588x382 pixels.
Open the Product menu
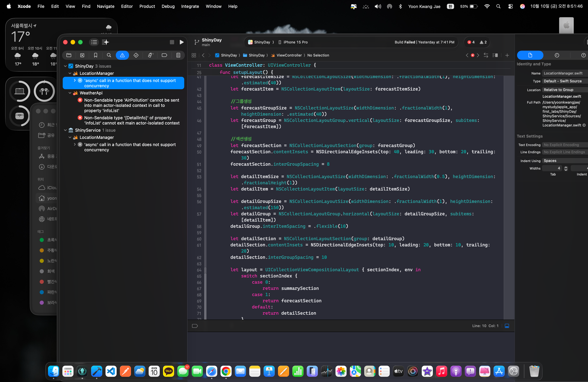click(147, 6)
